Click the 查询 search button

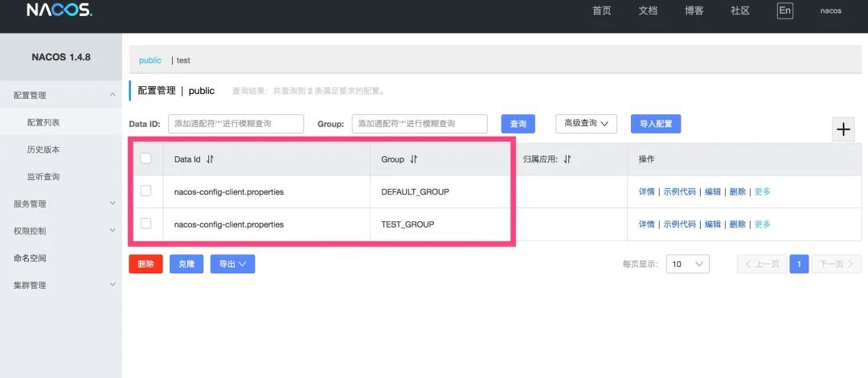(518, 124)
